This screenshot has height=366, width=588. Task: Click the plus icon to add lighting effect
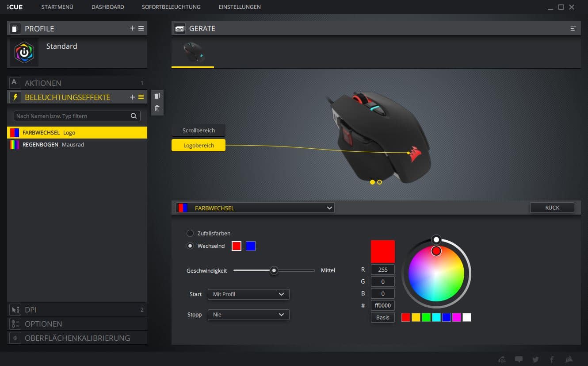pos(132,97)
